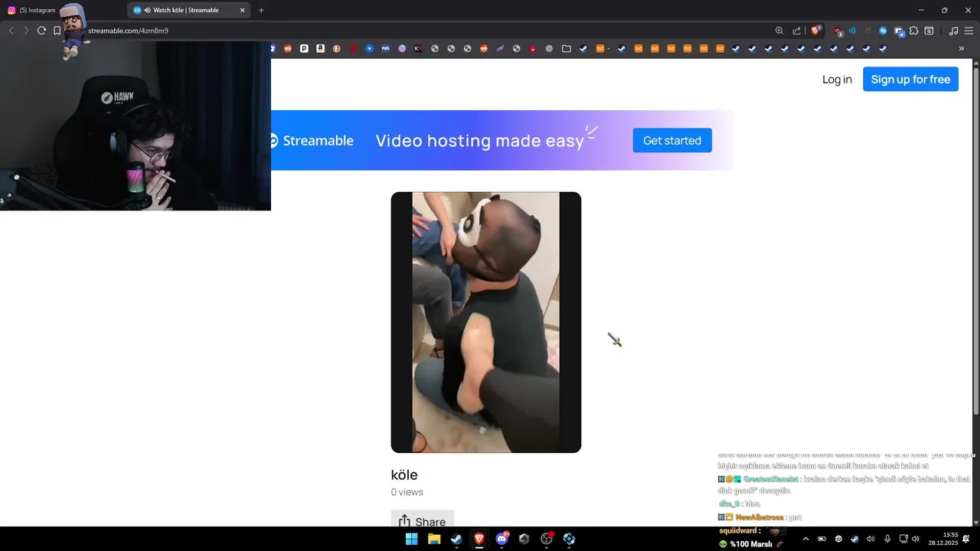Open File Explorer from taskbar
980x551 pixels.
pos(434,539)
